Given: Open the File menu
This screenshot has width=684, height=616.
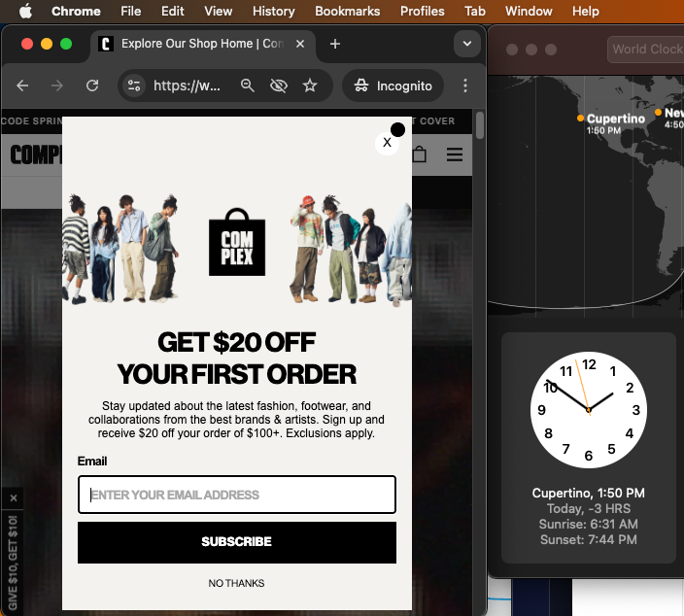Looking at the screenshot, I should pyautogui.click(x=131, y=11).
